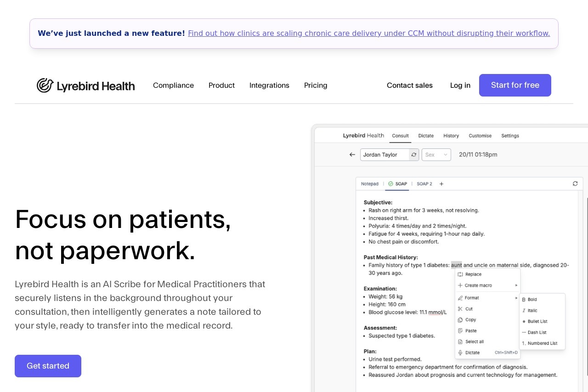Choose Replace label in the context menu
This screenshot has height=392, width=588.
click(x=473, y=274)
